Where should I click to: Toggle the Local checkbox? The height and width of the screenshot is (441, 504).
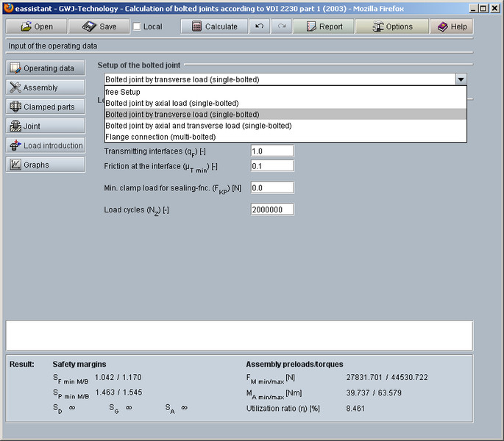tap(137, 26)
